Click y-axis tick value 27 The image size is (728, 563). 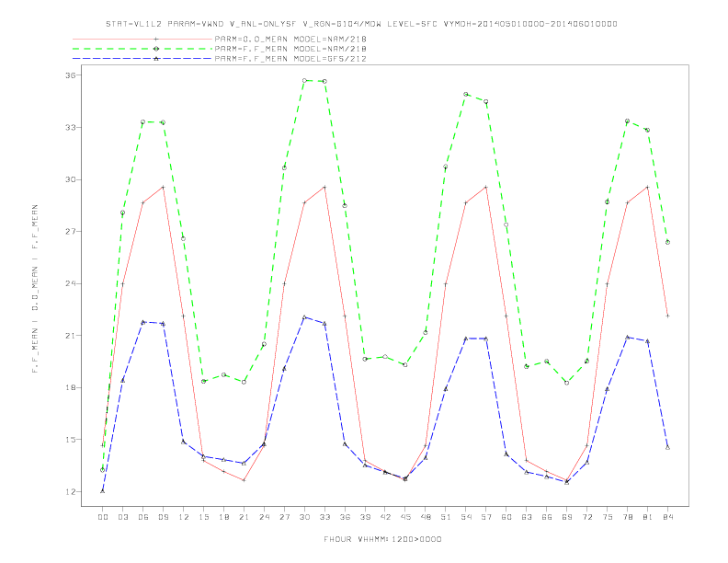click(x=70, y=231)
